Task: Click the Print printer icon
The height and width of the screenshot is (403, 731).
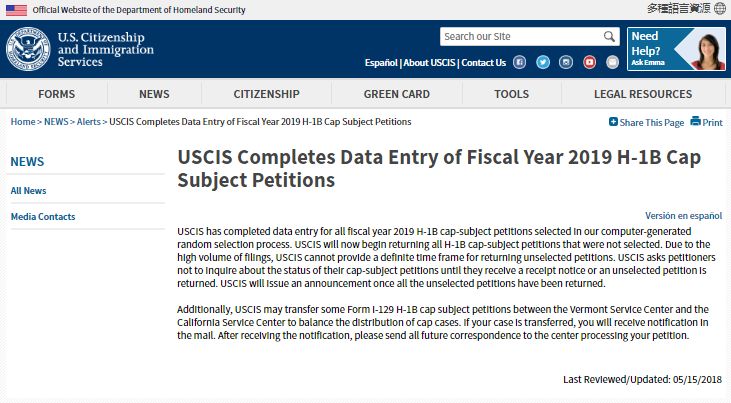Action: [x=696, y=122]
